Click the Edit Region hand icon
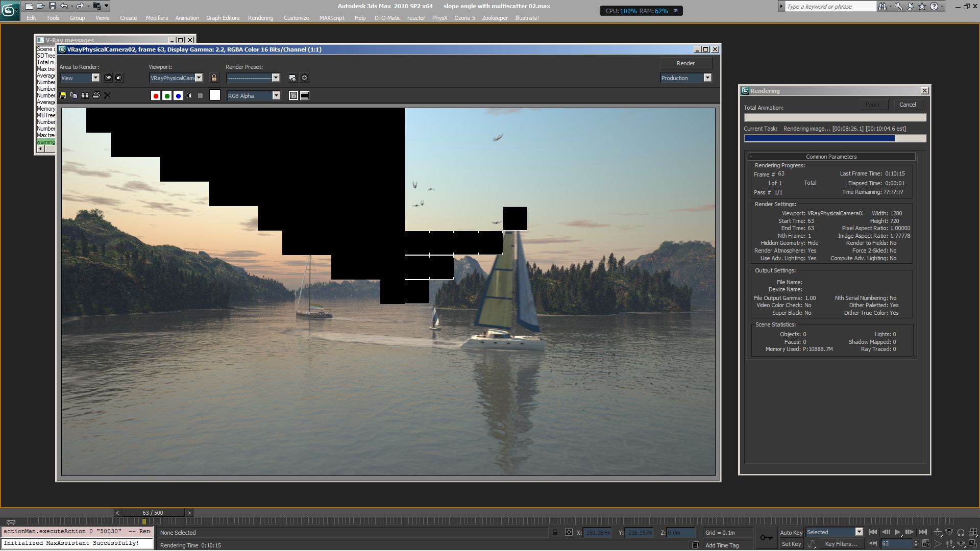This screenshot has height=551, width=980. (x=108, y=78)
